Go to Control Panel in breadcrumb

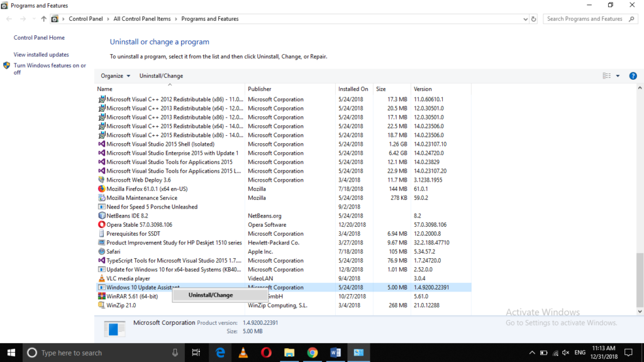coord(86,19)
